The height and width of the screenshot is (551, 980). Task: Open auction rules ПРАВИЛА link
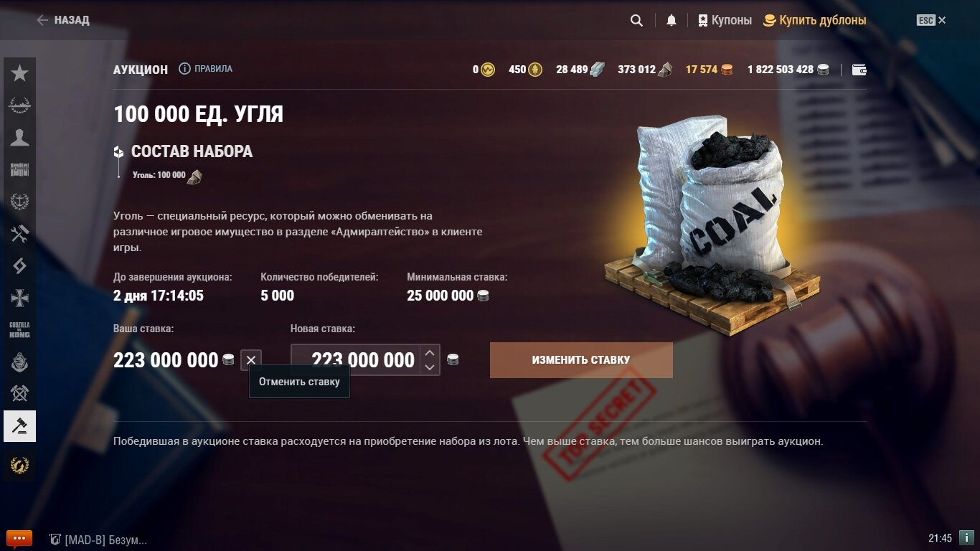click(206, 69)
